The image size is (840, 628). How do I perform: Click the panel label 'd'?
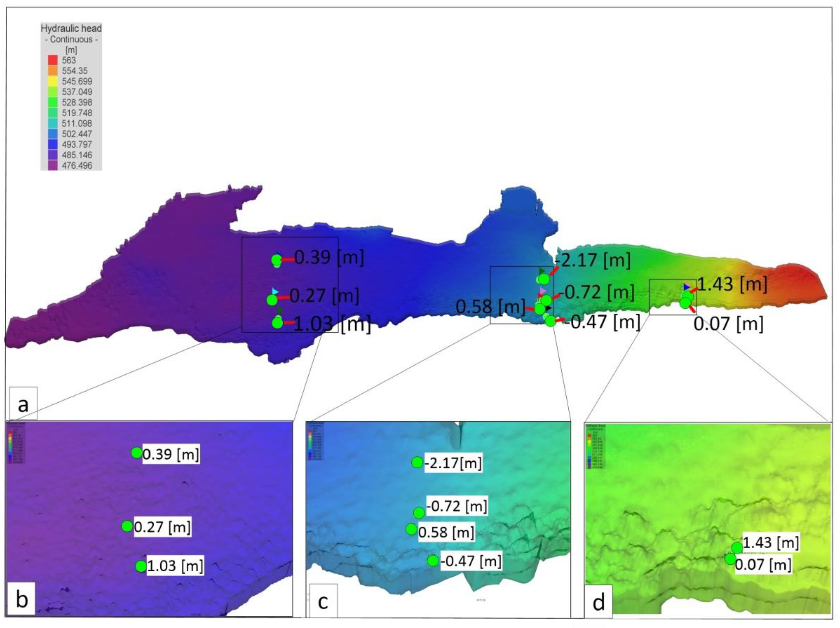pos(599,602)
